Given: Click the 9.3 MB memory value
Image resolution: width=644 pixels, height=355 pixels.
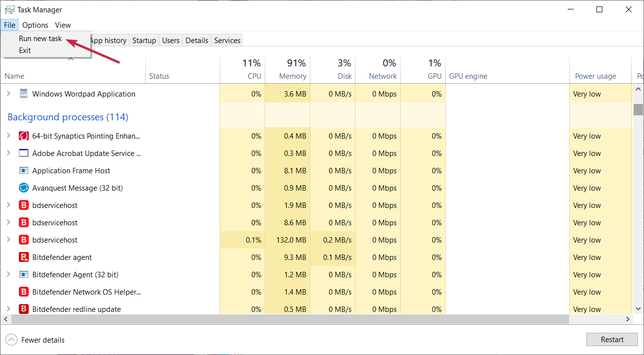Looking at the screenshot, I should 295,257.
